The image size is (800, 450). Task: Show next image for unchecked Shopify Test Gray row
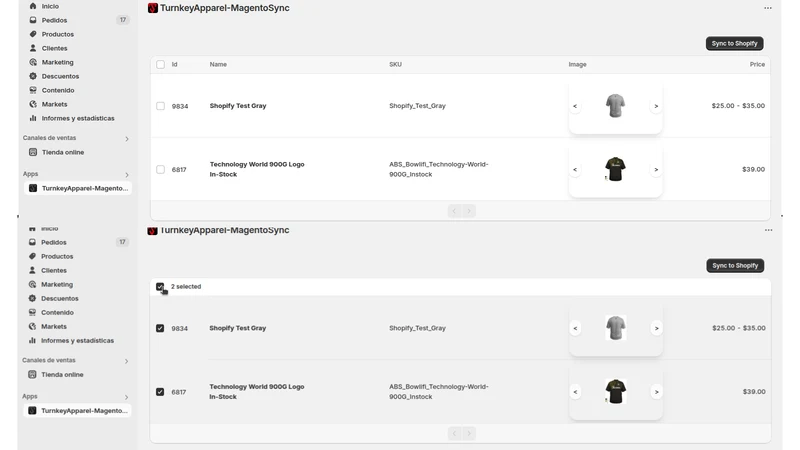[x=656, y=106]
